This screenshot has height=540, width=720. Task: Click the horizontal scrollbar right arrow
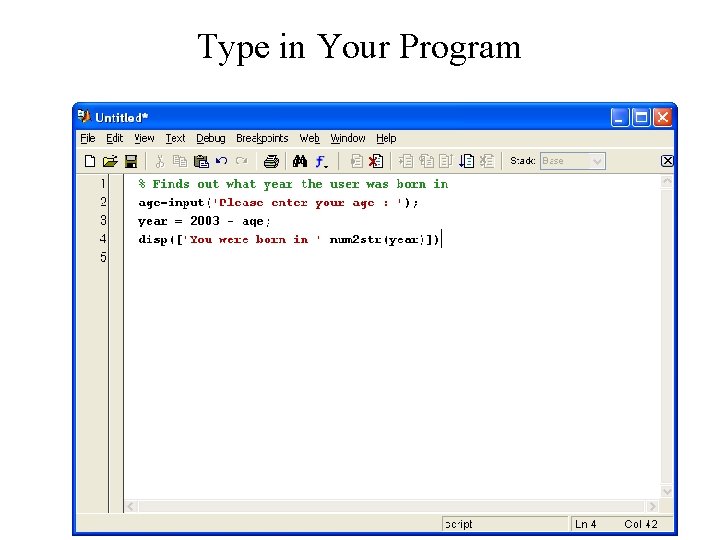click(652, 506)
